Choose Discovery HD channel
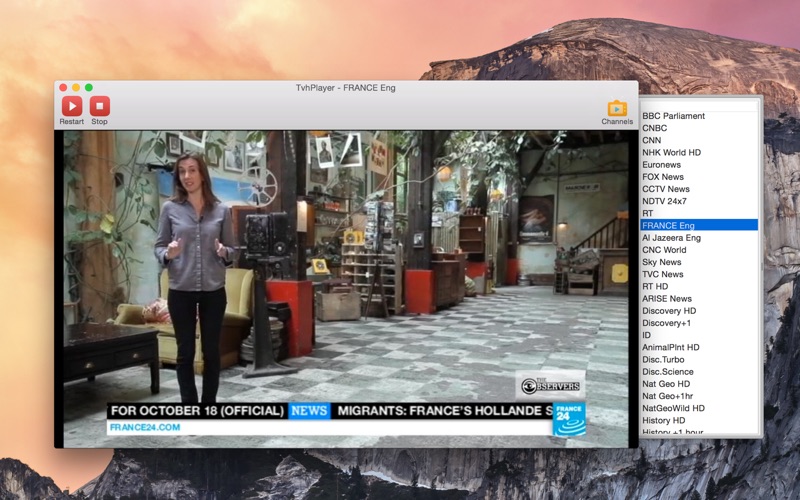The image size is (800, 500). 699,311
